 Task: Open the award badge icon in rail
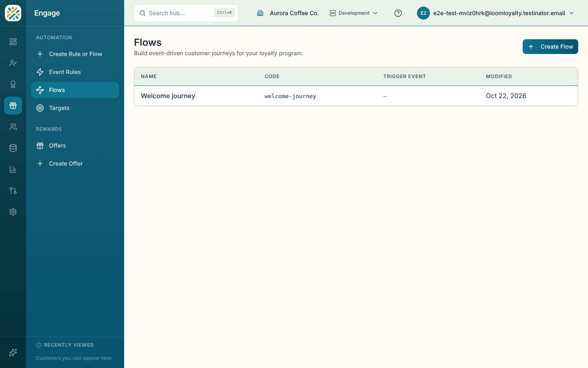click(13, 84)
